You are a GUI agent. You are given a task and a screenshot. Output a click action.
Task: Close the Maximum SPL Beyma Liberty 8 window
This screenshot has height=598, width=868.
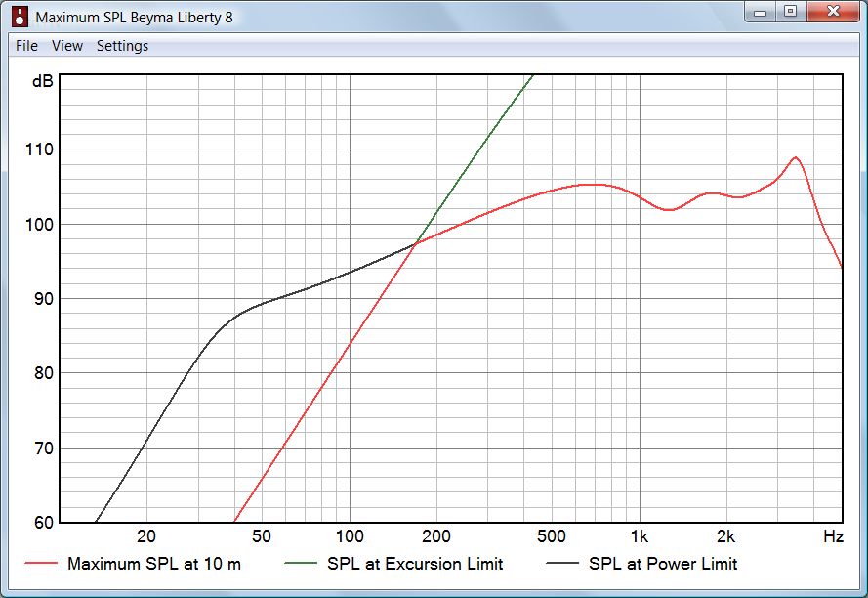(833, 12)
